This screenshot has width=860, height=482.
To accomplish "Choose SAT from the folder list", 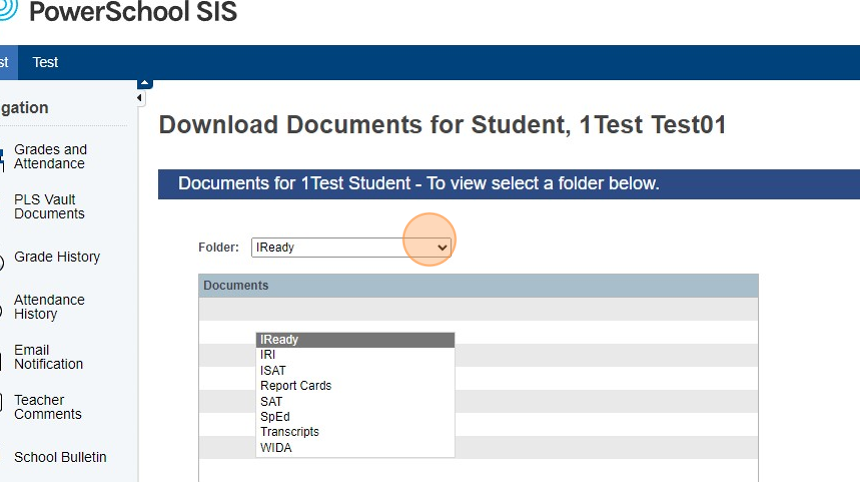I will coord(355,401).
